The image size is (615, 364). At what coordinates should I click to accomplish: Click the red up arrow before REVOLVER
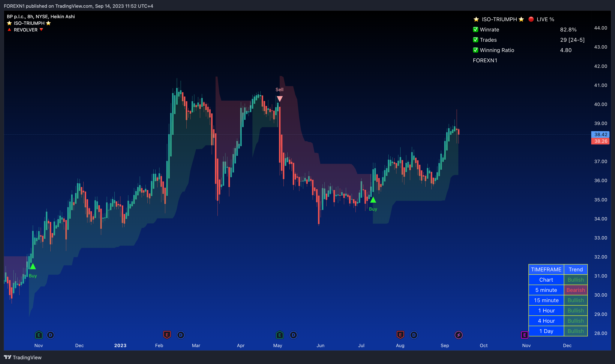click(x=9, y=30)
